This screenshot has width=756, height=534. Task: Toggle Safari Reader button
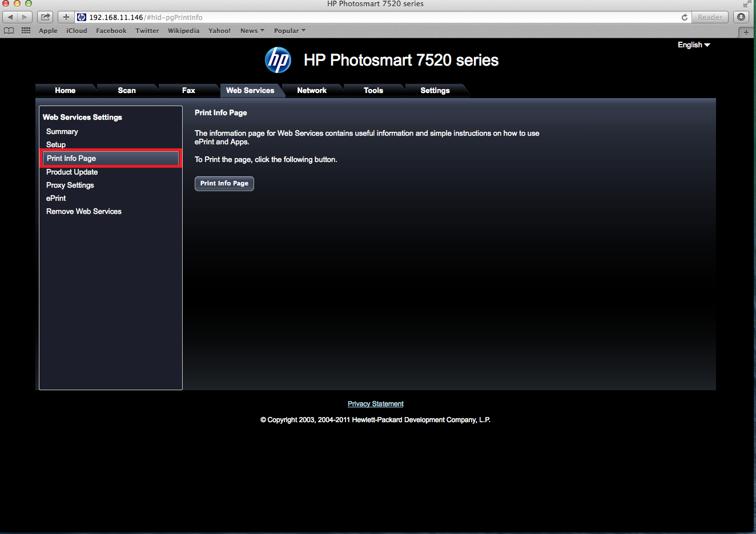[x=710, y=17]
